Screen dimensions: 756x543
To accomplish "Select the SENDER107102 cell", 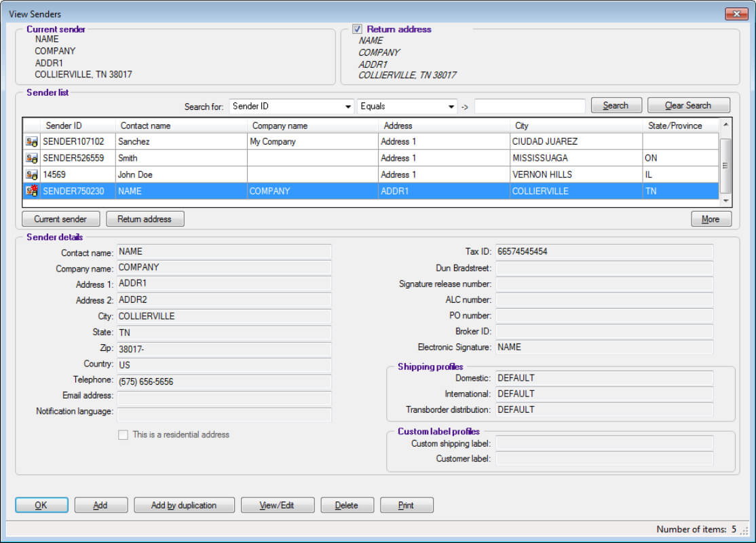I will [x=77, y=142].
